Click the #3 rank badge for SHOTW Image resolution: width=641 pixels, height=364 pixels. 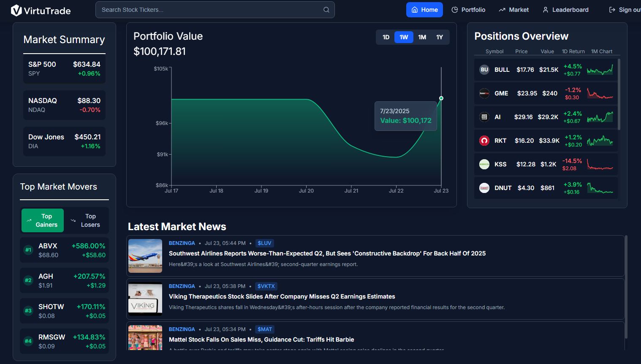click(28, 311)
